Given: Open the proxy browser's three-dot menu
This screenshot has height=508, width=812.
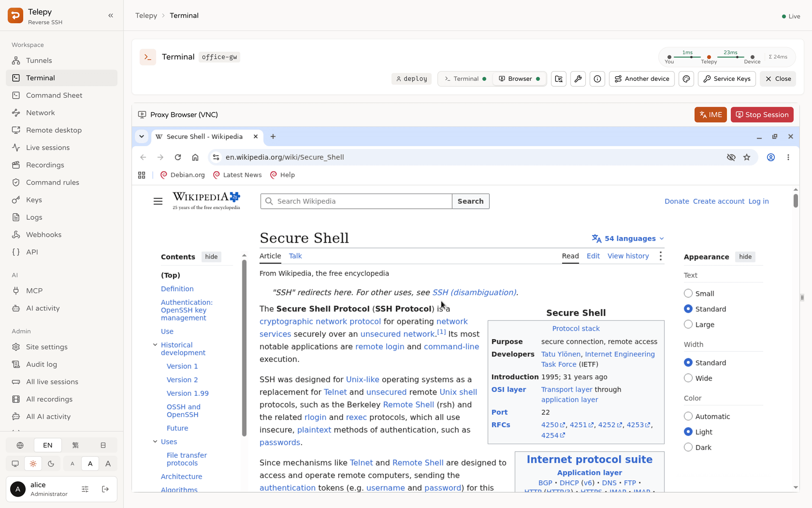Looking at the screenshot, I should click(x=788, y=157).
